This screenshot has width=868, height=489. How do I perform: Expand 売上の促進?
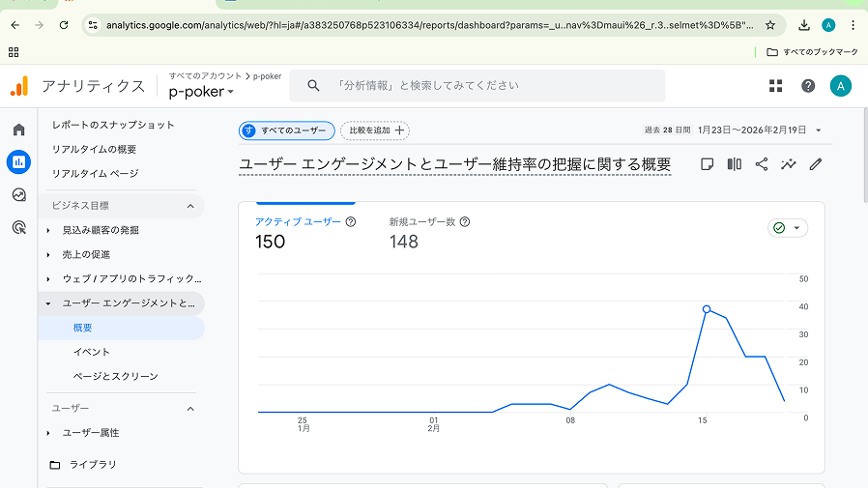coord(48,254)
